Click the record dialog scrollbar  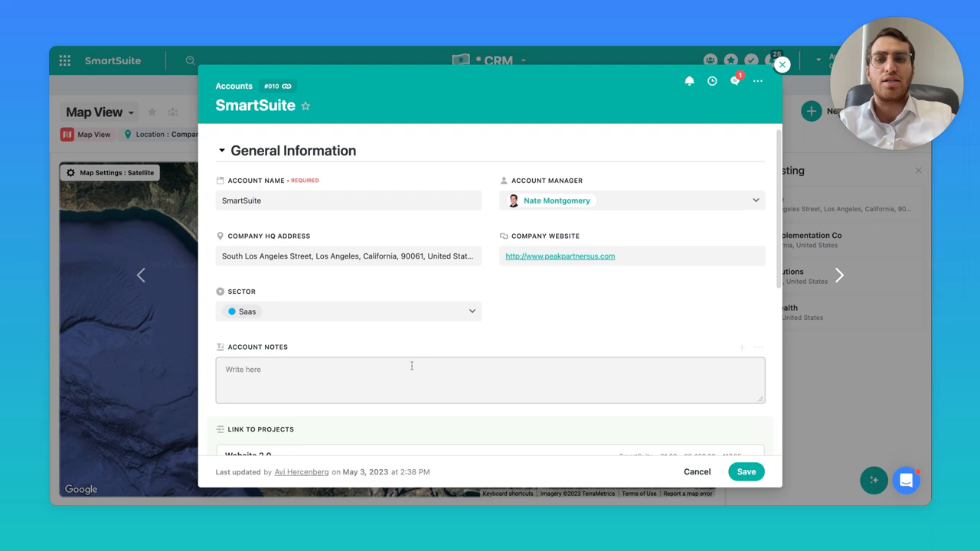pyautogui.click(x=779, y=210)
